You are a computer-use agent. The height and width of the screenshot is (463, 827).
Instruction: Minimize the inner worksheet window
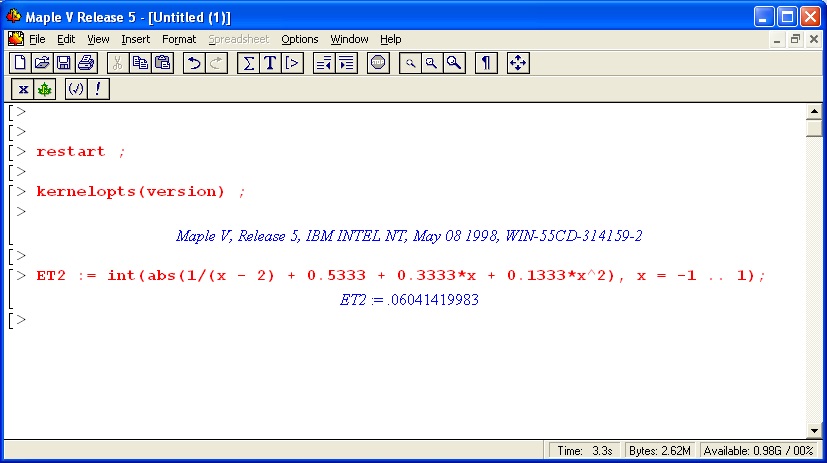(x=776, y=40)
